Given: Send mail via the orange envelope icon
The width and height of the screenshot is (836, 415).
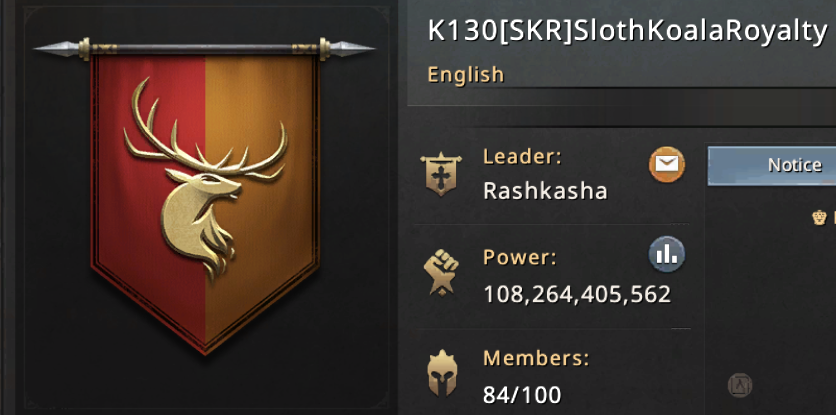Looking at the screenshot, I should 666,164.
